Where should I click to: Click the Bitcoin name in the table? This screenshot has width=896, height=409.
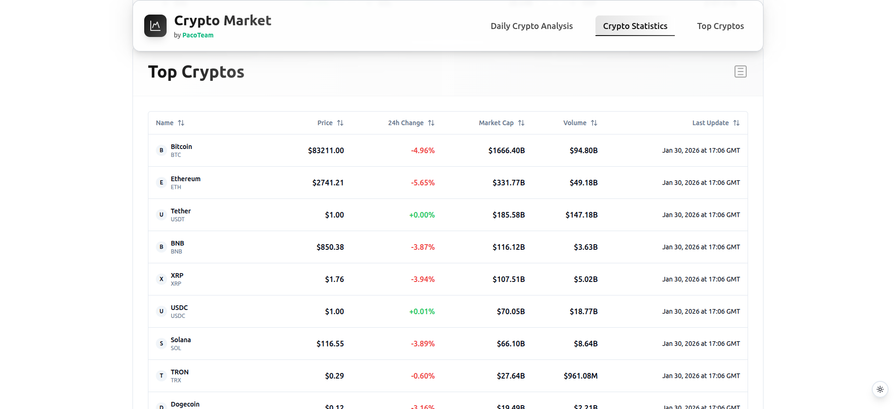pyautogui.click(x=181, y=147)
